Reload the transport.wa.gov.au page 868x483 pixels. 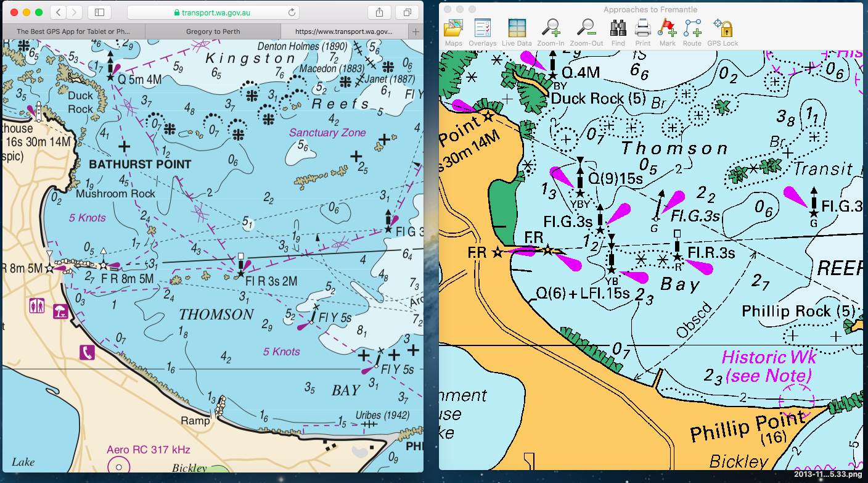pyautogui.click(x=291, y=12)
